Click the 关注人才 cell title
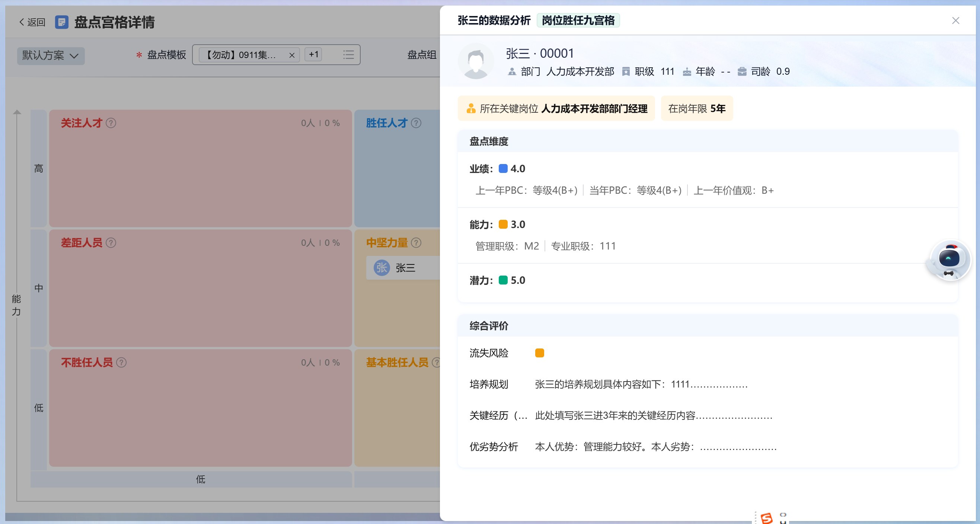The image size is (980, 524). tap(82, 123)
